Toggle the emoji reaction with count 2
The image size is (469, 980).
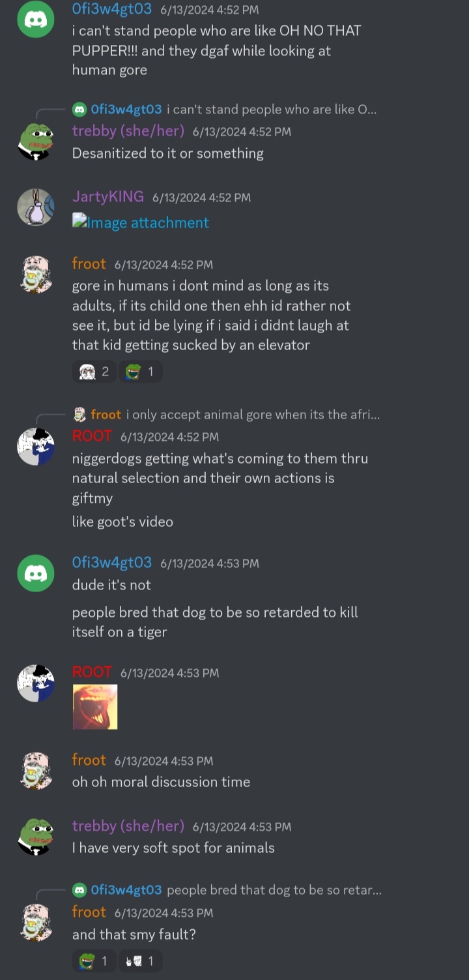pos(94,372)
